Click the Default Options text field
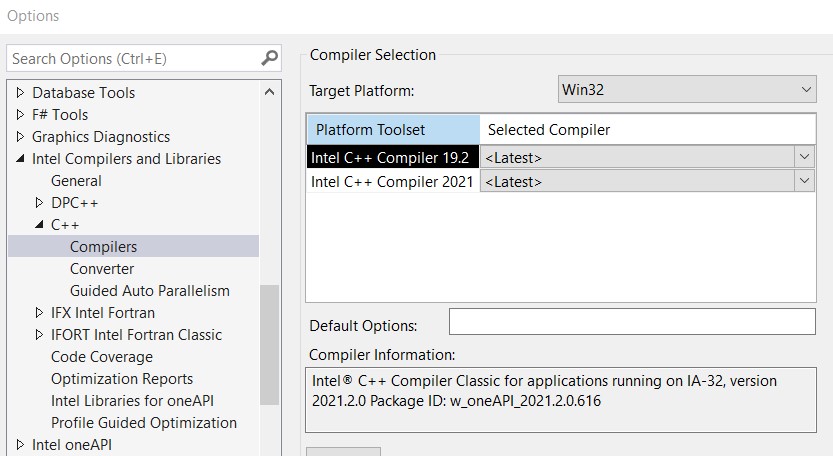Viewport: 833px width, 456px height. click(631, 322)
